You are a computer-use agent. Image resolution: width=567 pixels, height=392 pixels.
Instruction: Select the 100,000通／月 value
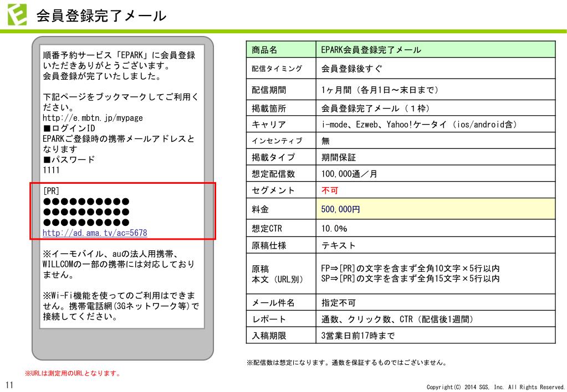(x=349, y=174)
